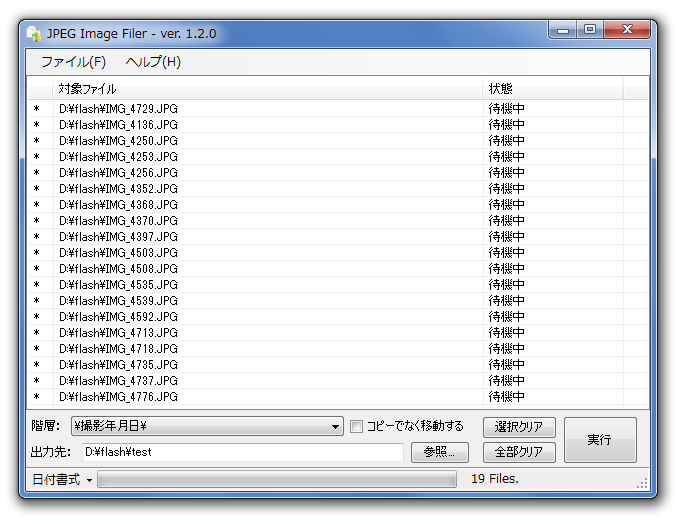
Task: Open the ファイル(F) menu
Action: [73, 62]
